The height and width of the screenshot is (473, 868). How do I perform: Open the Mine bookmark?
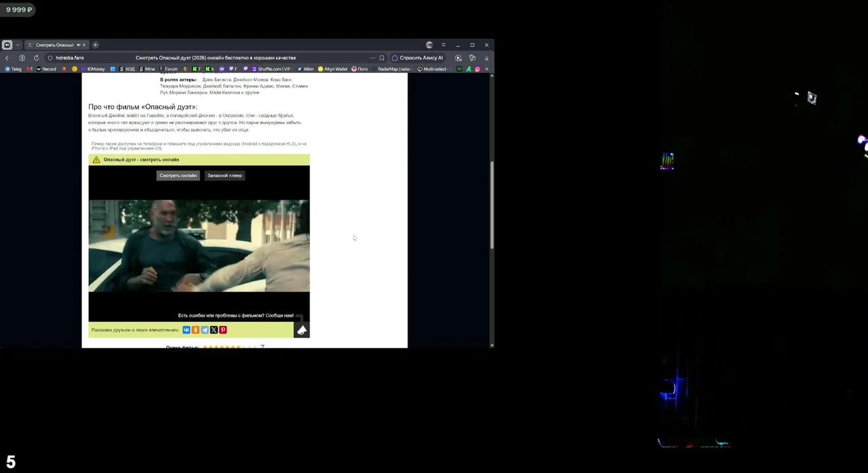[147, 69]
